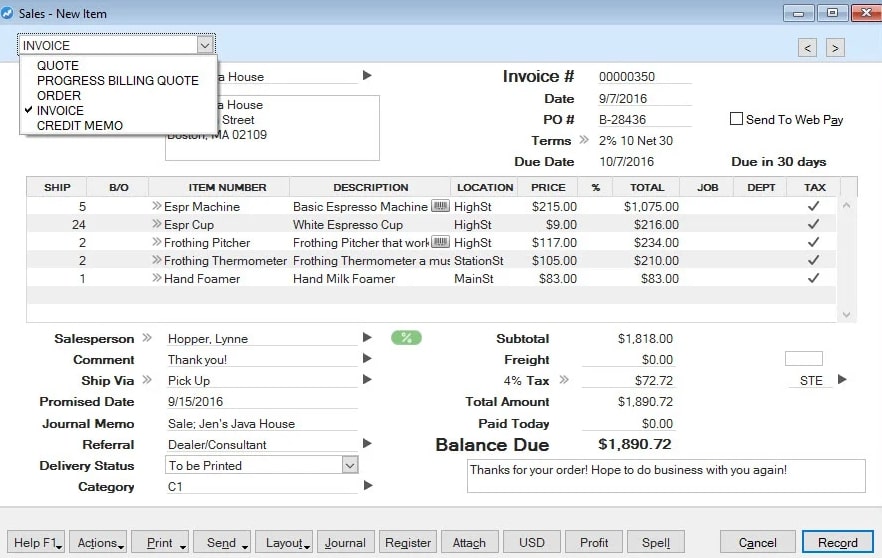Select CREDIT MEMO option

80,125
